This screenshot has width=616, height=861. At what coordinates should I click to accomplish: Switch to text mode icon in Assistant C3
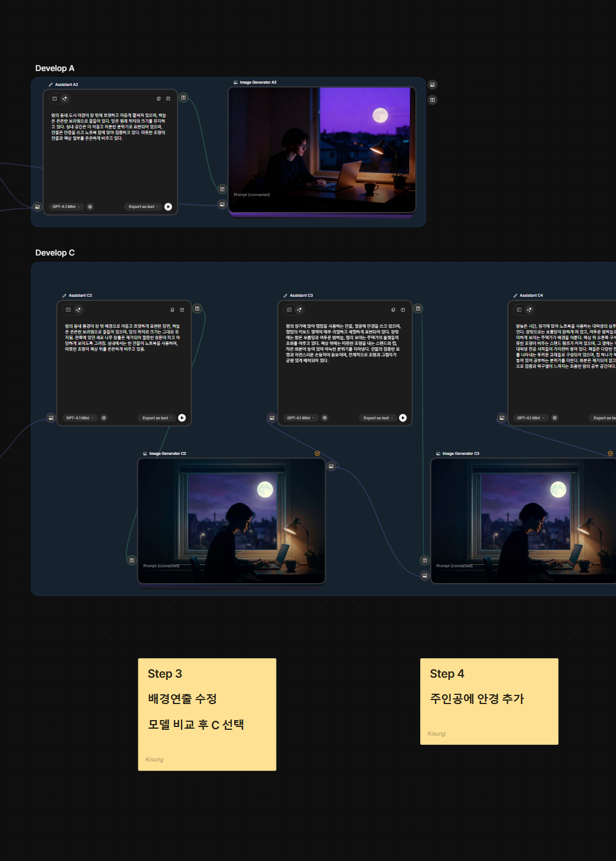[289, 309]
